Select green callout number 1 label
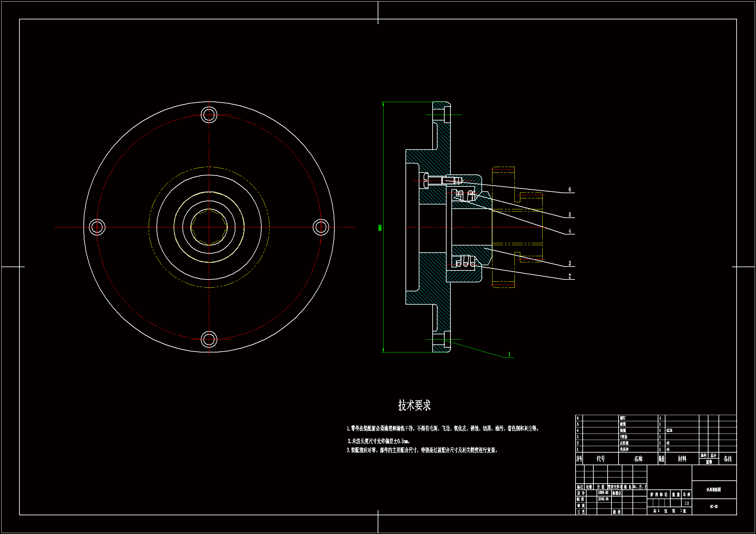The height and width of the screenshot is (534, 756). pyautogui.click(x=509, y=354)
